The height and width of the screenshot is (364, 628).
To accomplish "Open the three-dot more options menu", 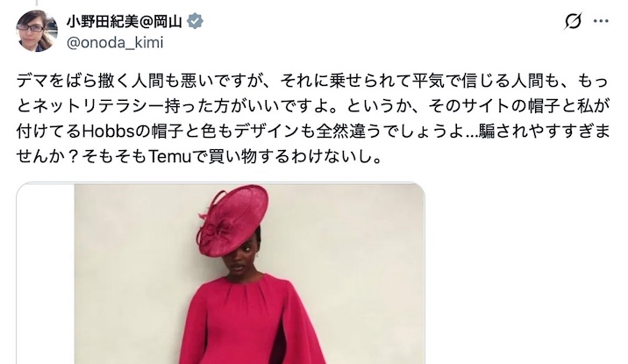I will click(x=601, y=21).
